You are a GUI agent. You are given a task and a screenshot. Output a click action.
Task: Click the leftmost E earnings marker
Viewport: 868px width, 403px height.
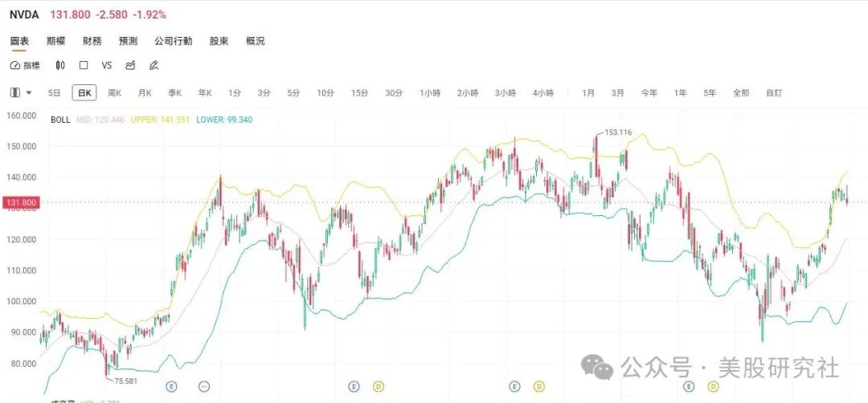[x=171, y=386]
